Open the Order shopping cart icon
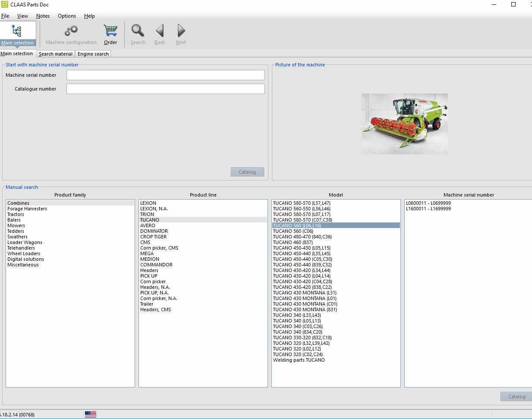Image resolution: width=532 pixels, height=419 pixels. pos(110,30)
